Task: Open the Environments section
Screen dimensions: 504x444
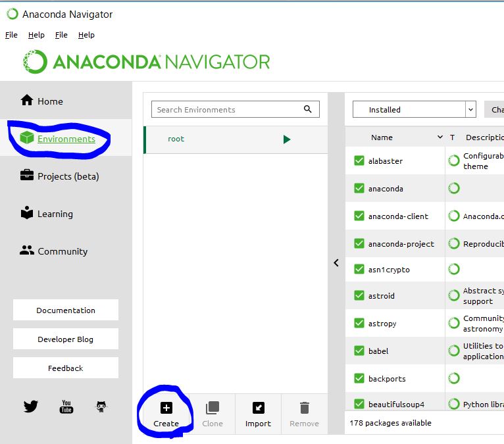Action: [66, 139]
